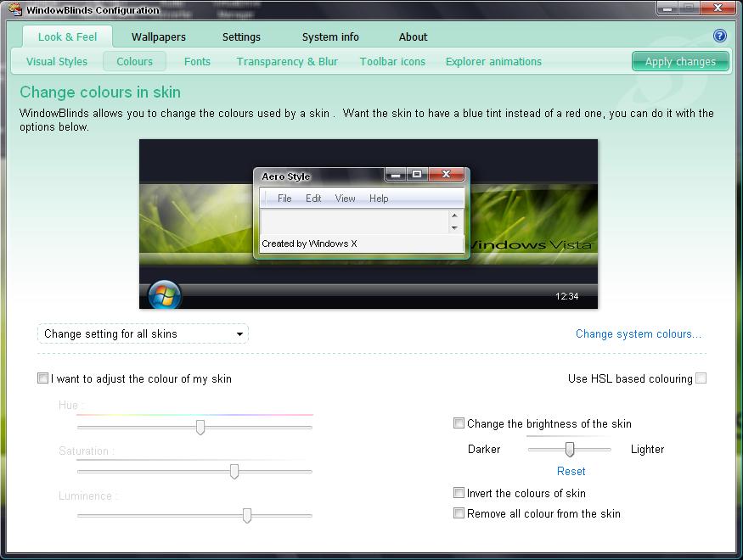Click the preview window's minimize button
743x560 pixels.
tap(396, 174)
